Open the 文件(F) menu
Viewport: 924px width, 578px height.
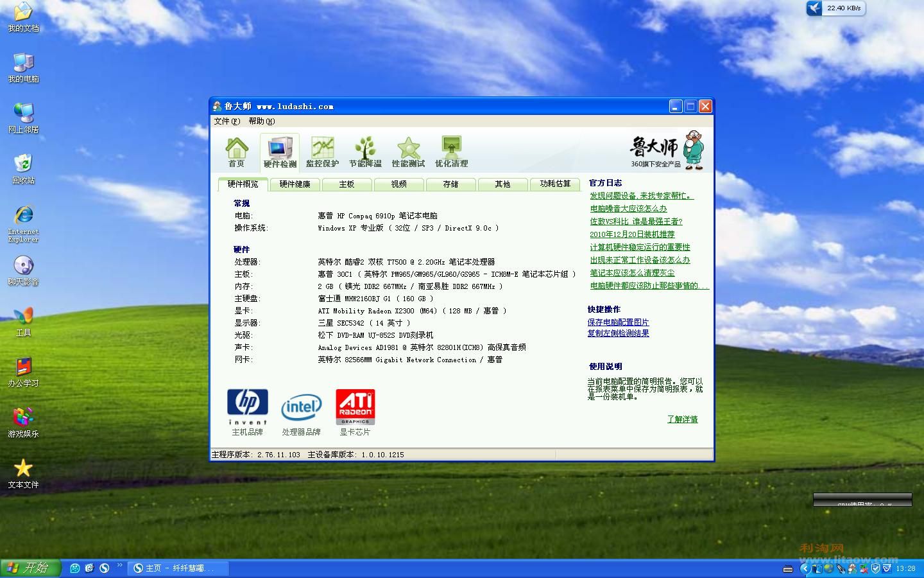tap(227, 121)
